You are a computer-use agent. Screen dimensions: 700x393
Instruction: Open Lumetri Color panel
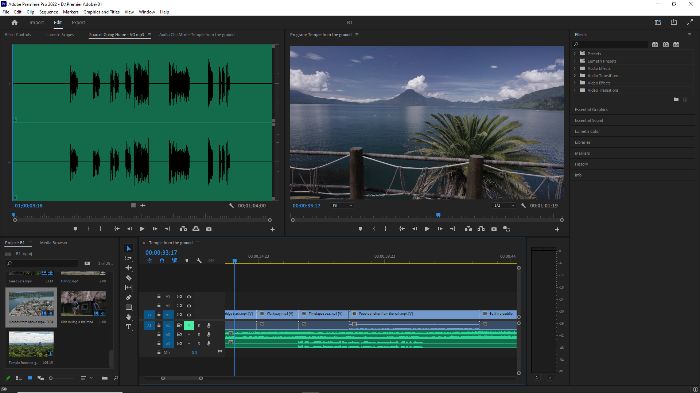coord(586,131)
